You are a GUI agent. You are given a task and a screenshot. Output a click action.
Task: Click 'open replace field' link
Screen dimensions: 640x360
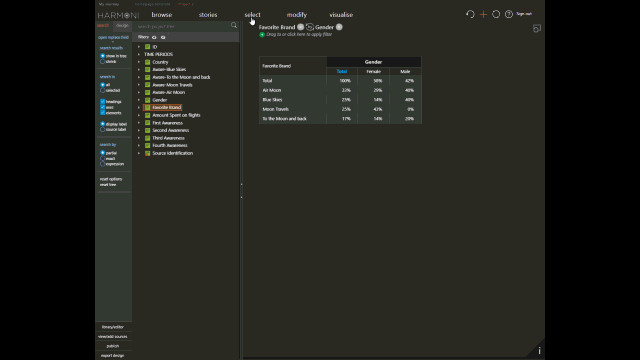coord(113,37)
